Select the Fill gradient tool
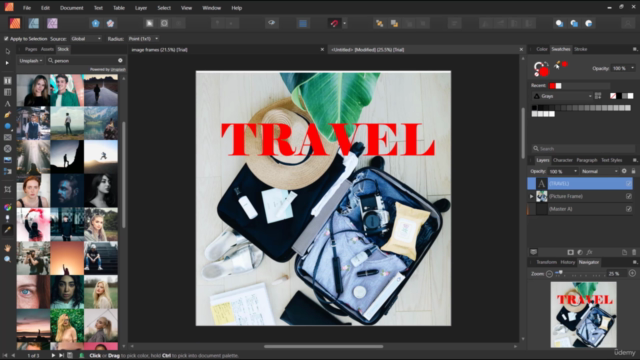Image resolution: width=640 pixels, height=360 pixels. [7, 207]
